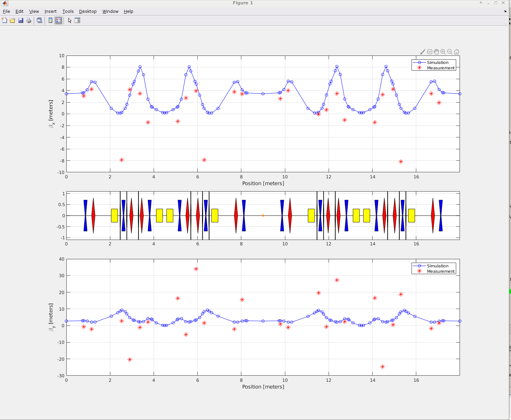
Task: Toggle the Insert Colorbar toolbar button
Action: (50, 20)
